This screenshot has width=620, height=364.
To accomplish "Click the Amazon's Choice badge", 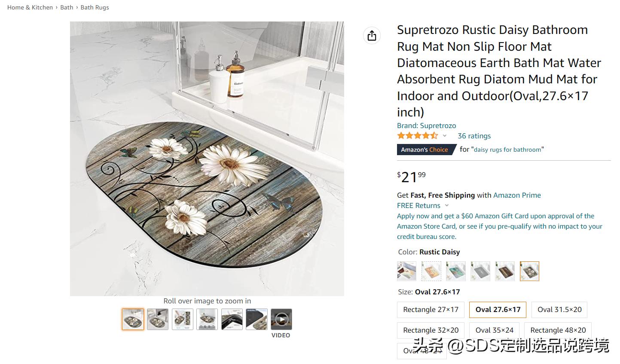I will click(x=425, y=150).
